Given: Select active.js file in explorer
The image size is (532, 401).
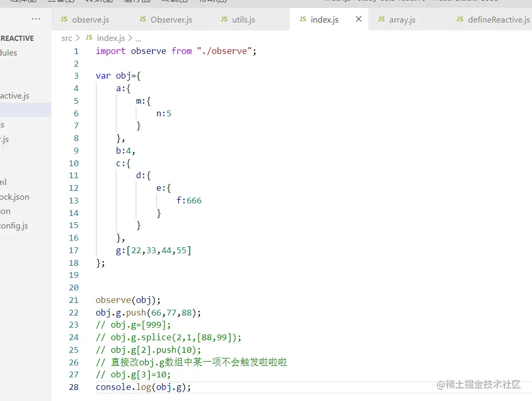Looking at the screenshot, I should click(x=15, y=96).
